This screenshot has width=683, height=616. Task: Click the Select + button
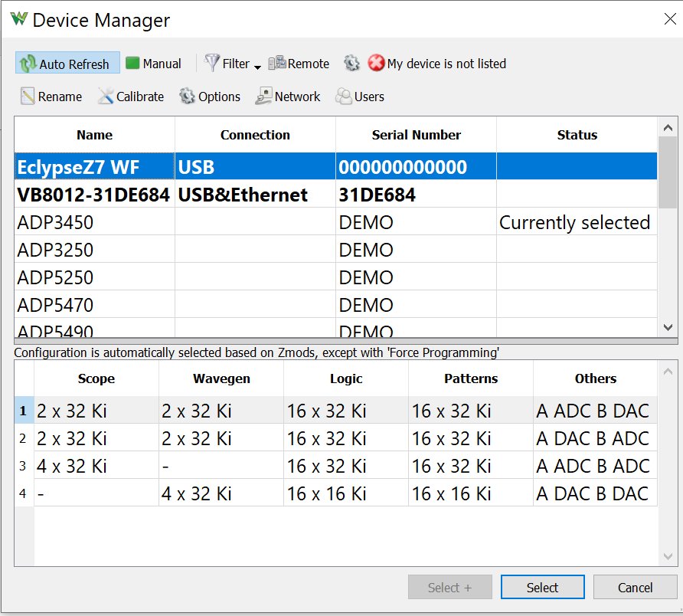(450, 587)
